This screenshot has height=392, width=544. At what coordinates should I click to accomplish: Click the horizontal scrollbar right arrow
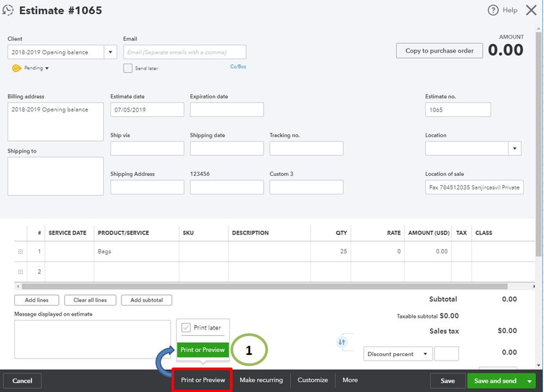[x=534, y=286]
